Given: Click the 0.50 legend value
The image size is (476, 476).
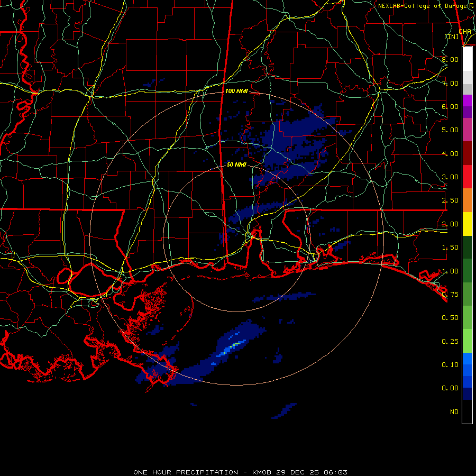Looking at the screenshot, I should coord(450,318).
